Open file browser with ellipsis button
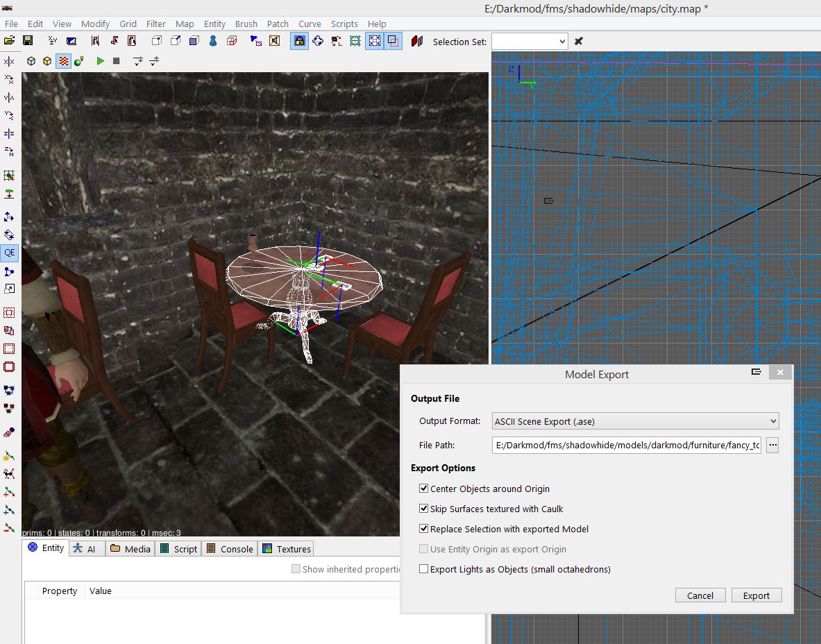Screen dimensions: 821x644 pyautogui.click(x=772, y=446)
